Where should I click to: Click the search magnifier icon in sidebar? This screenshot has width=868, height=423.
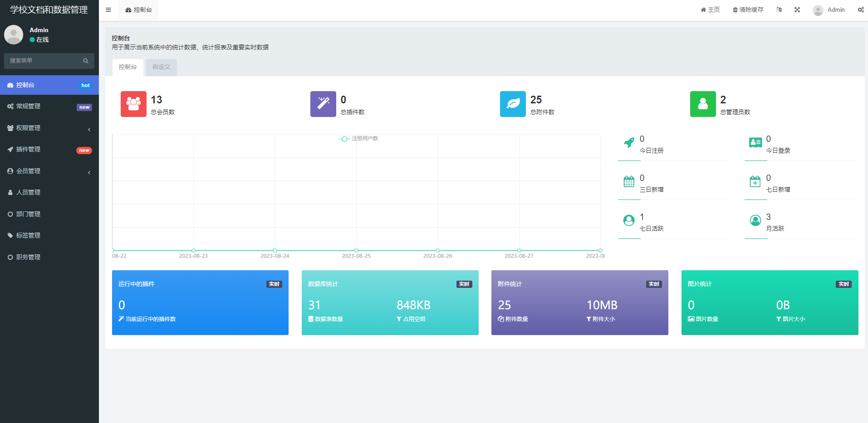86,61
